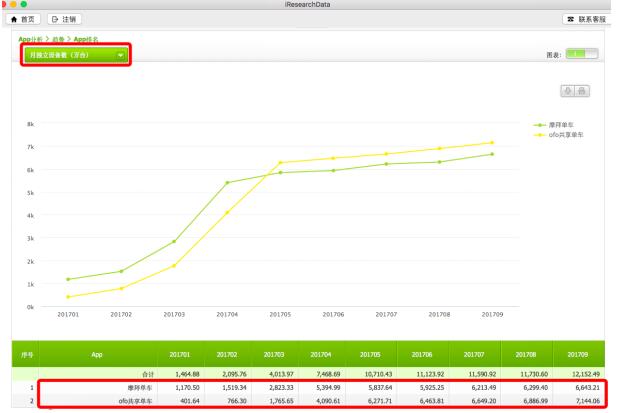Image resolution: width=623 pixels, height=413 pixels.
Task: Click the 首页 button label
Action: pyautogui.click(x=28, y=19)
